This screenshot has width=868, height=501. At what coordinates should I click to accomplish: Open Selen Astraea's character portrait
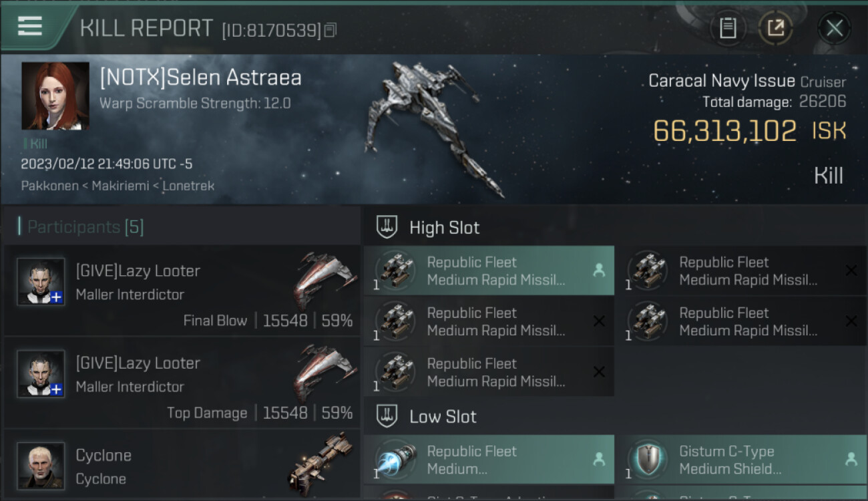tap(55, 96)
